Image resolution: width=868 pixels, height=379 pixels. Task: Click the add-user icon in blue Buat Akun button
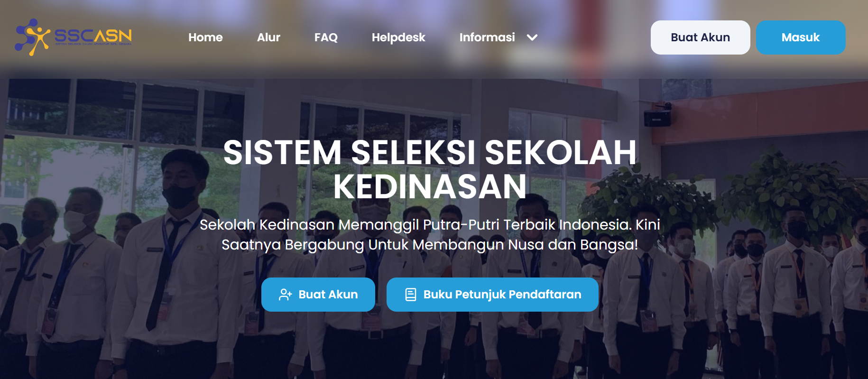click(x=285, y=295)
